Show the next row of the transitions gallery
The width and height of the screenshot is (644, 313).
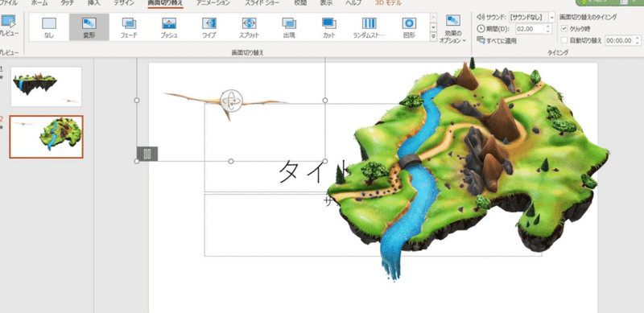click(x=433, y=27)
